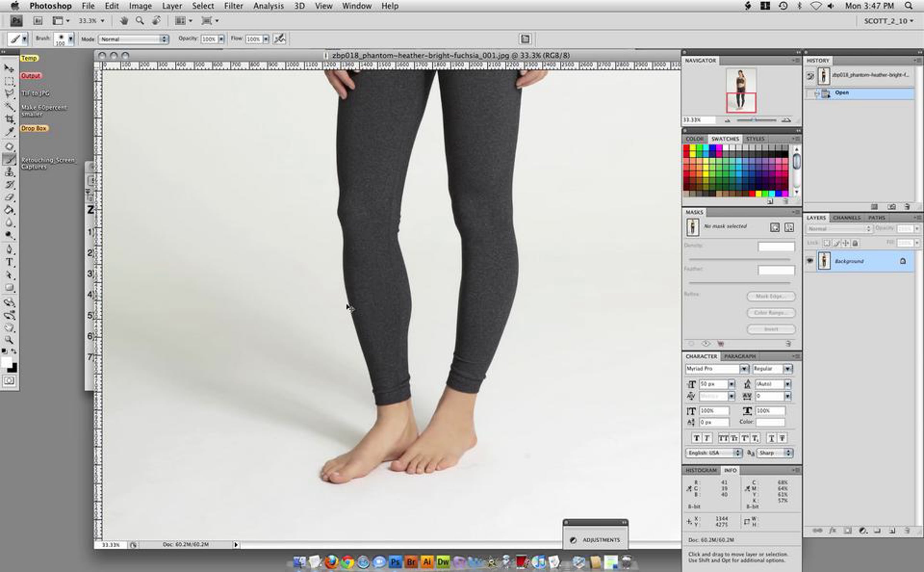The height and width of the screenshot is (572, 924).
Task: Click the ADJUSTMENTS panel button
Action: pos(596,540)
